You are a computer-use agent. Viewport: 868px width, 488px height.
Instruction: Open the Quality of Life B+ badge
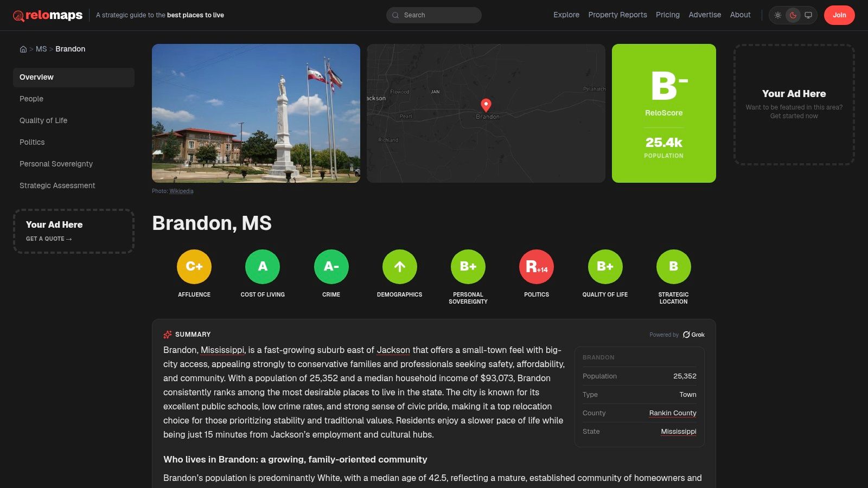(x=605, y=267)
